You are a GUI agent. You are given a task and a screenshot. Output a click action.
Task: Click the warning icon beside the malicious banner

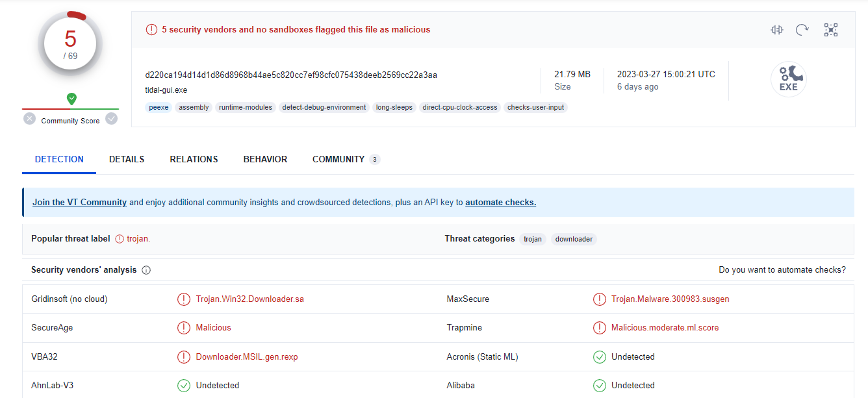click(151, 29)
